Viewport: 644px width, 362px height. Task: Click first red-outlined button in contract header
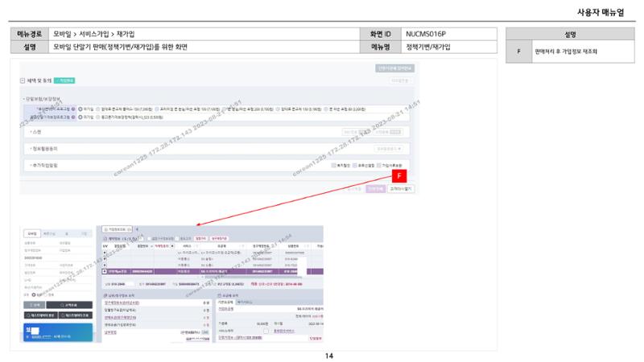click(x=200, y=238)
